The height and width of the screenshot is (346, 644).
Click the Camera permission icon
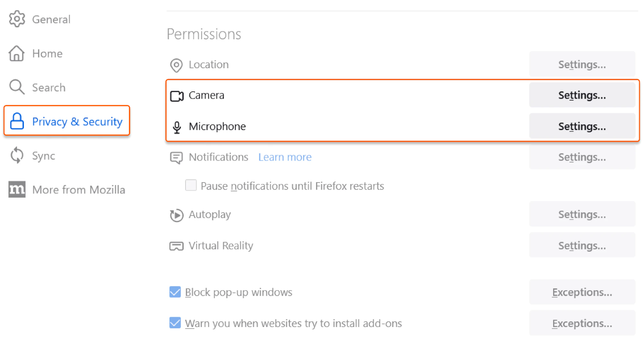(x=177, y=95)
